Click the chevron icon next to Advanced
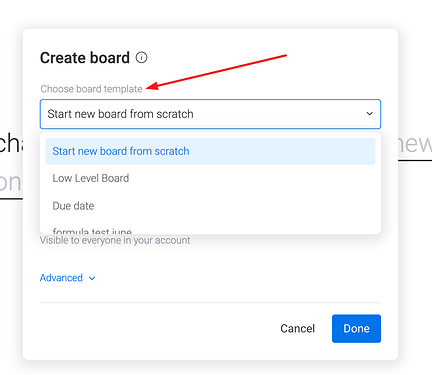The width and height of the screenshot is (432, 375). click(x=92, y=278)
